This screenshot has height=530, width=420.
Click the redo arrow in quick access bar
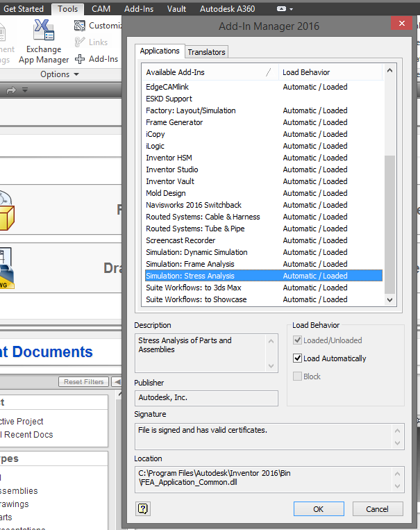pos(11,90)
